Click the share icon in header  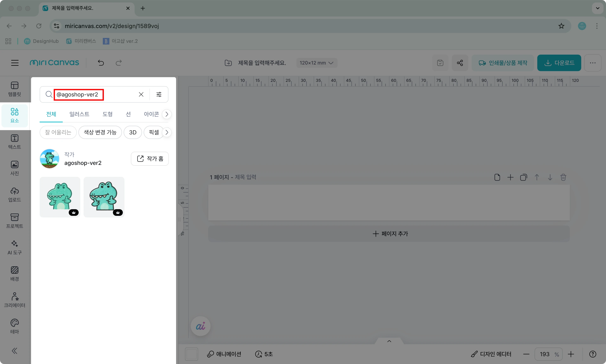pyautogui.click(x=460, y=63)
